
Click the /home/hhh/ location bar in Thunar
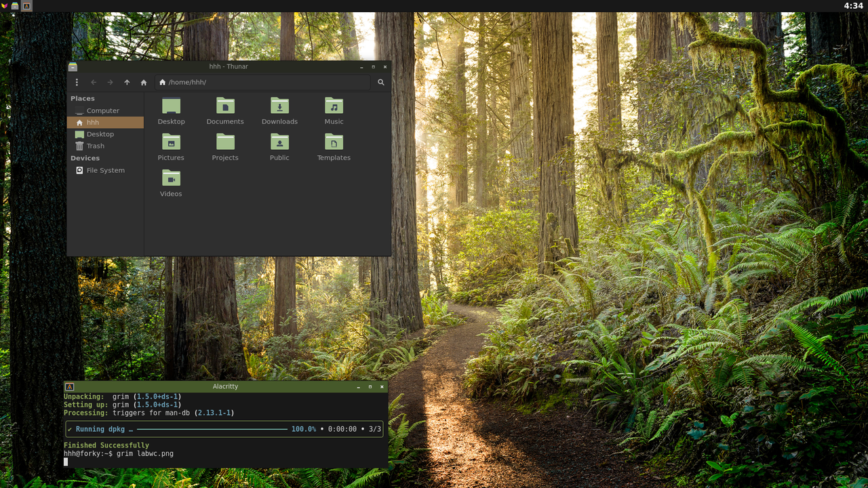(262, 83)
